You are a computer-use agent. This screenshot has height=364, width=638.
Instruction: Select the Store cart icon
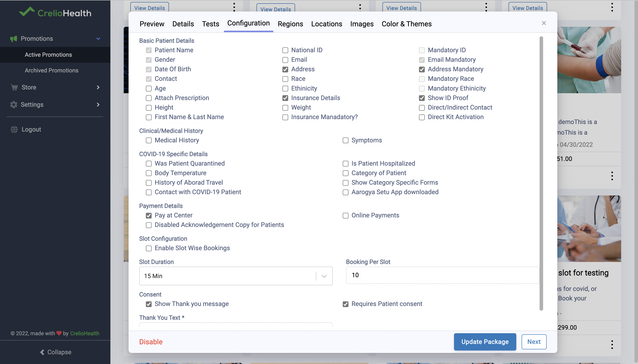(14, 87)
